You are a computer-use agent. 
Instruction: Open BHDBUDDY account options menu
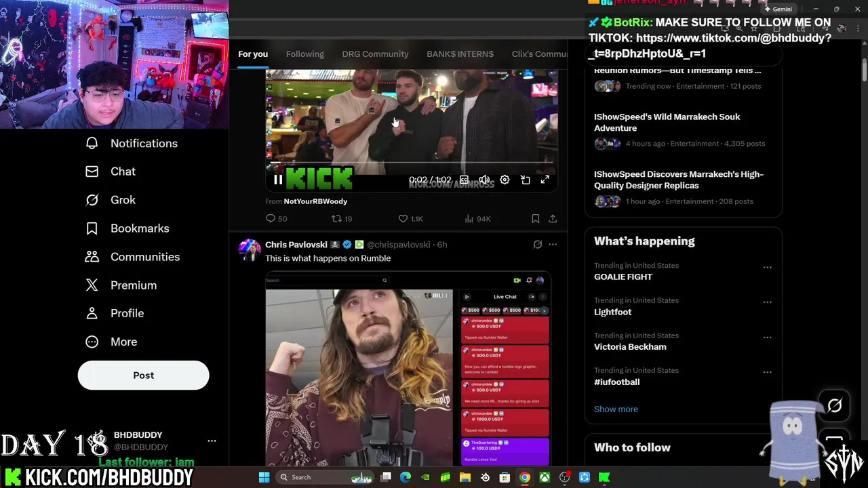click(212, 441)
